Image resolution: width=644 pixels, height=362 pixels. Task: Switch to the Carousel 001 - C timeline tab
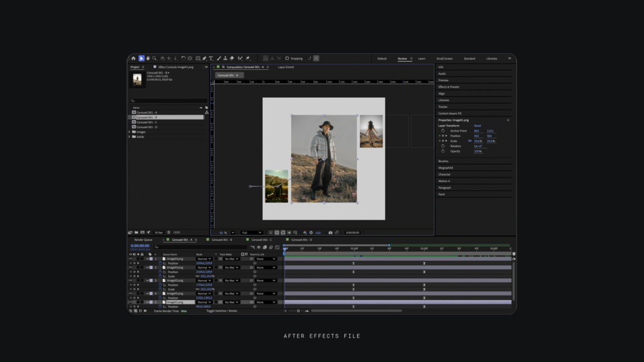pyautogui.click(x=261, y=240)
